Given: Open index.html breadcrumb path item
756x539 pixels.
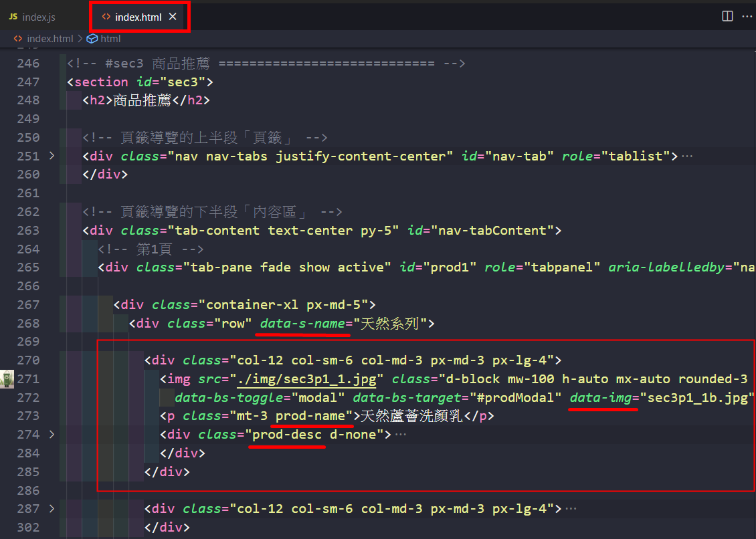Looking at the screenshot, I should (x=50, y=39).
